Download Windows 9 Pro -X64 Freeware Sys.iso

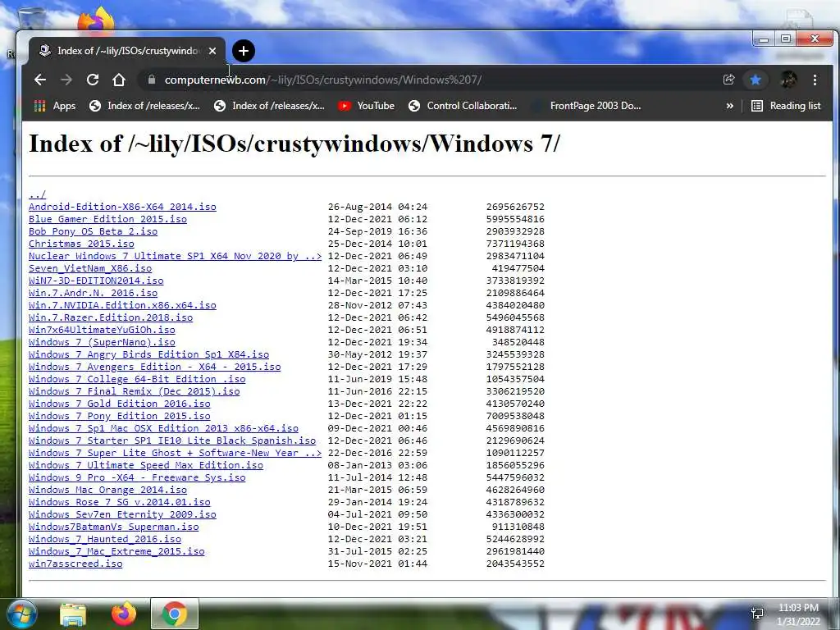pyautogui.click(x=137, y=478)
